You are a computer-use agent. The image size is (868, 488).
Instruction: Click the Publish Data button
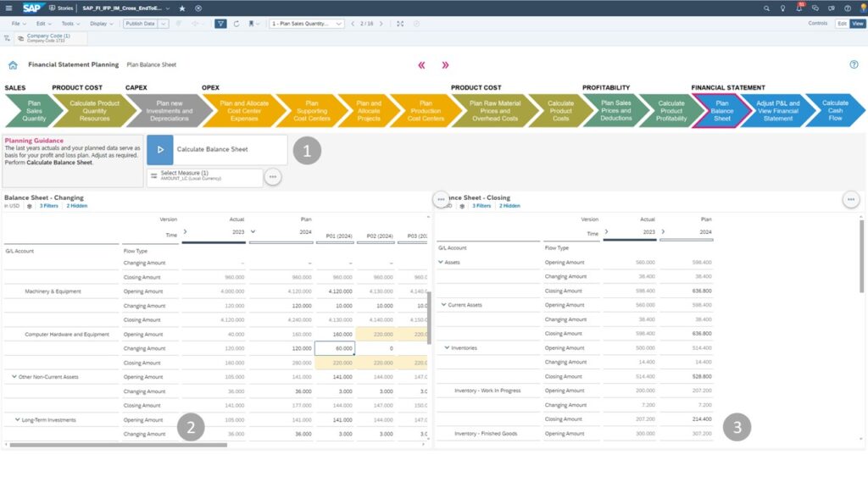[x=140, y=24]
